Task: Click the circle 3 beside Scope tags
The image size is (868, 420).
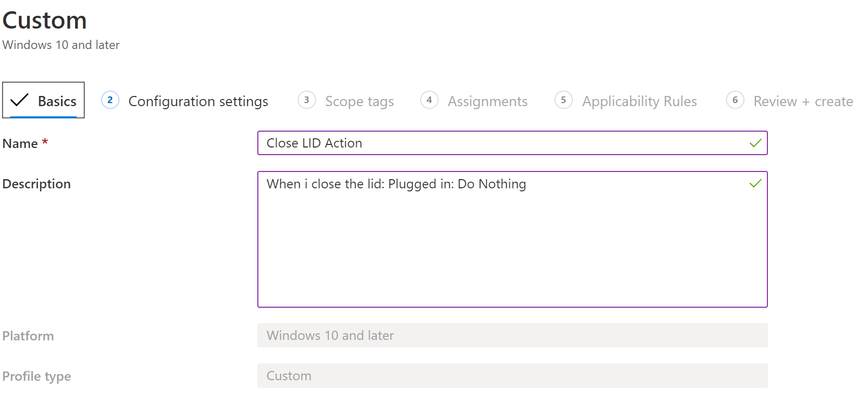Action: coord(306,101)
